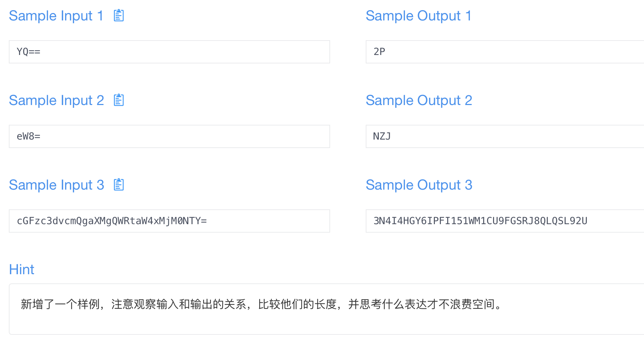Image resolution: width=644 pixels, height=344 pixels.
Task: Click the 3N4I4HGY6... sample output box
Action: [505, 221]
